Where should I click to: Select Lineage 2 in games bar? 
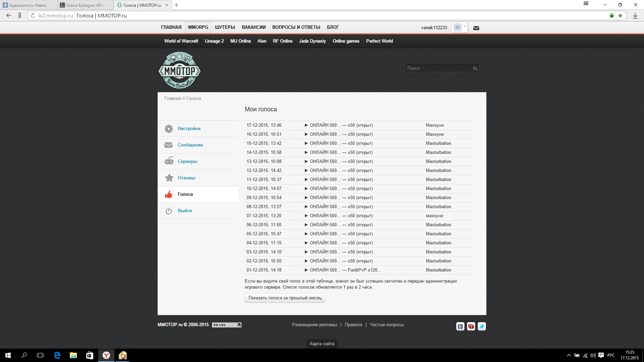click(x=214, y=41)
